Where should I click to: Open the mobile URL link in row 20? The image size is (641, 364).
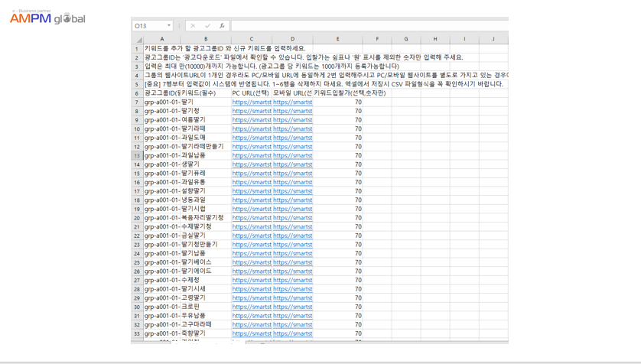coord(293,218)
